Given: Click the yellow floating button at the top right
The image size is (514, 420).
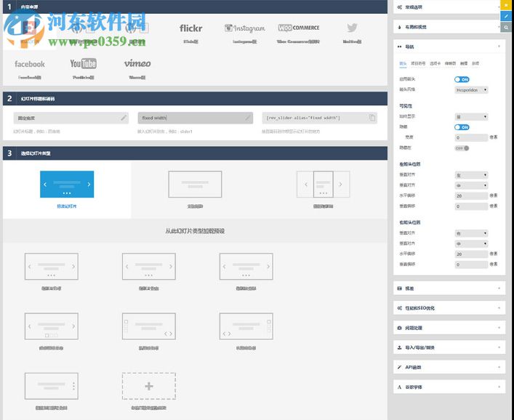Looking at the screenshot, I should 506,5.
